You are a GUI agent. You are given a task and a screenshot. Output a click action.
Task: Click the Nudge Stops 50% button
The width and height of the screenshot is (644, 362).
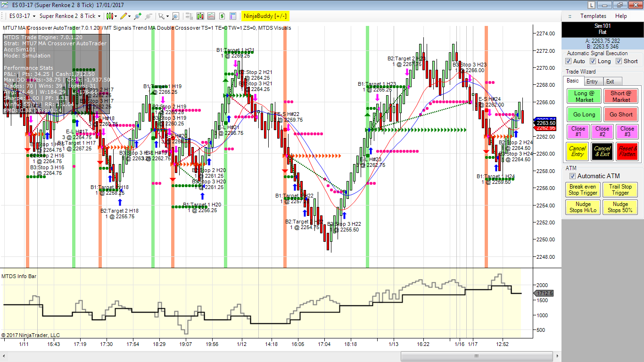click(x=620, y=207)
